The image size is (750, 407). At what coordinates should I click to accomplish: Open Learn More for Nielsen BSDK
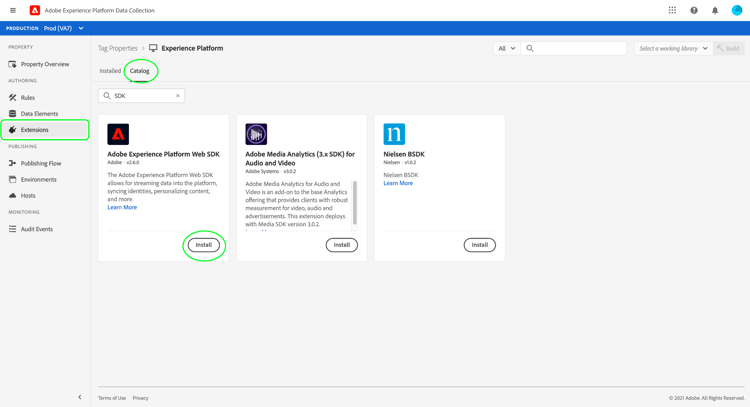pos(398,183)
